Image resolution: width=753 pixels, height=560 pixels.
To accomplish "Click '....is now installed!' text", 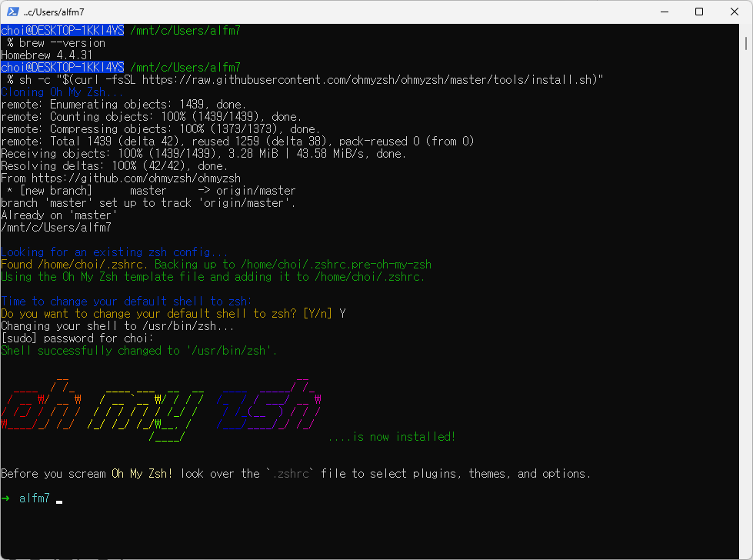I will (x=391, y=437).
